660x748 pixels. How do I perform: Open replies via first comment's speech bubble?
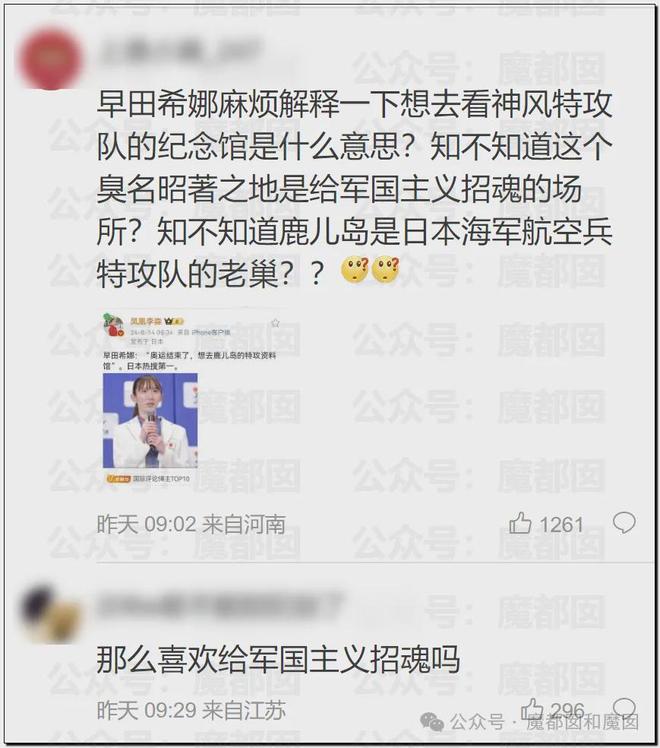coord(624,523)
